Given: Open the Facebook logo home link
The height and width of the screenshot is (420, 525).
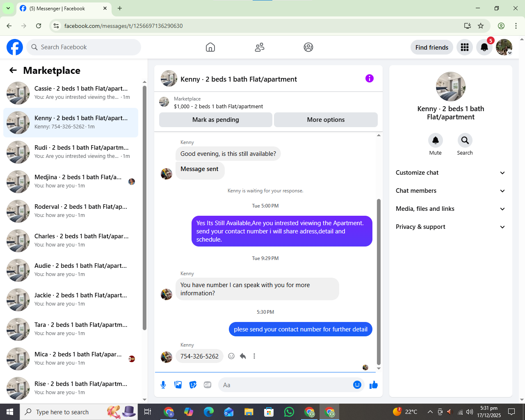Looking at the screenshot, I should [15, 47].
